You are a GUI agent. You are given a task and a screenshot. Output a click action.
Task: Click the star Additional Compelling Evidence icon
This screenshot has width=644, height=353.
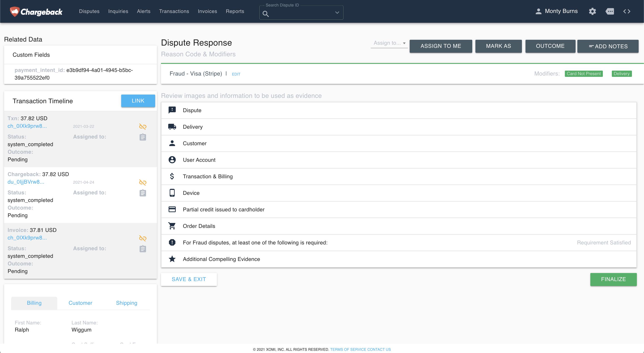[172, 259]
